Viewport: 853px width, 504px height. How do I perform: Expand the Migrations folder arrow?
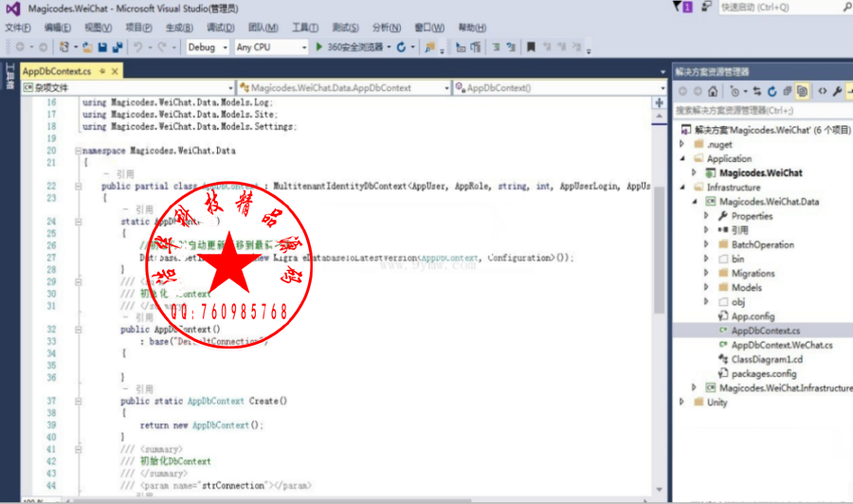(706, 273)
